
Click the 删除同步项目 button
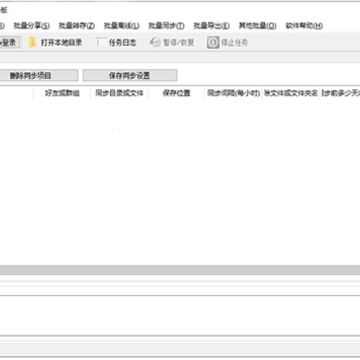(x=39, y=75)
